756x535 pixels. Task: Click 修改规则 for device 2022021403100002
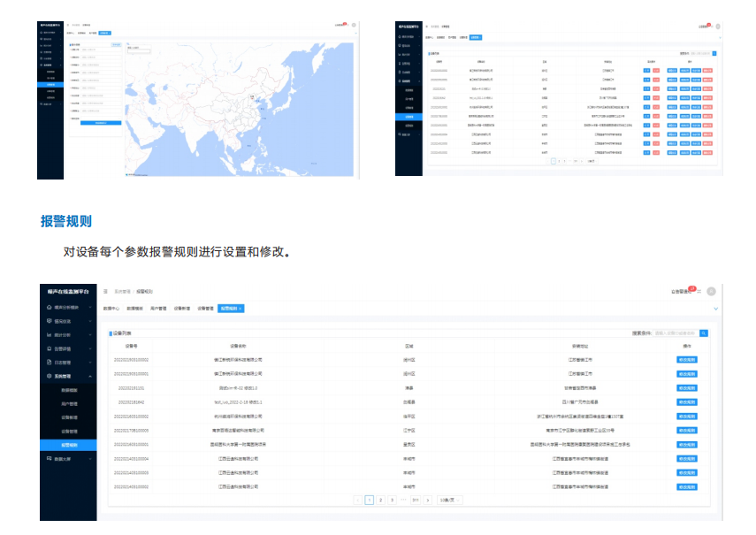[686, 487]
